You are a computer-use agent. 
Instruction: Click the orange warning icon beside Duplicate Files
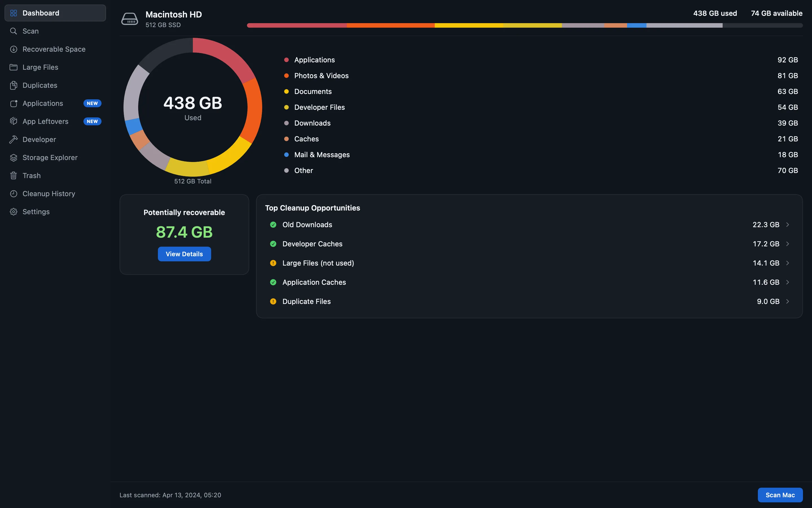tap(273, 301)
